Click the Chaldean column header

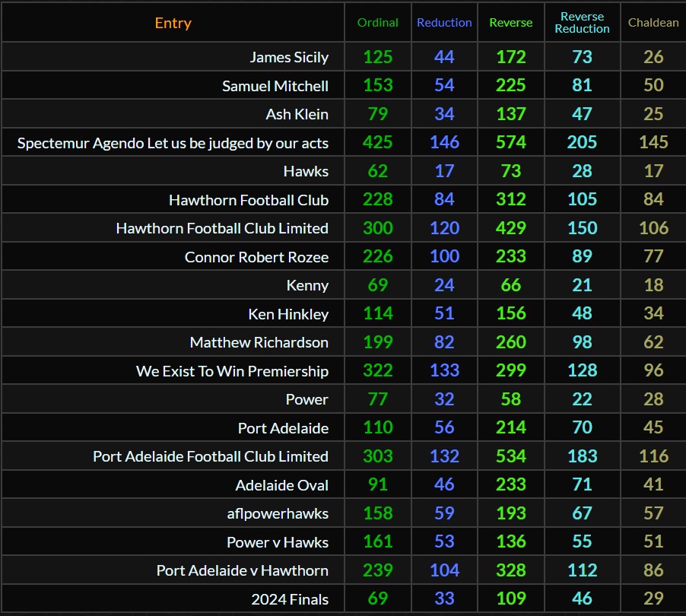pyautogui.click(x=653, y=23)
